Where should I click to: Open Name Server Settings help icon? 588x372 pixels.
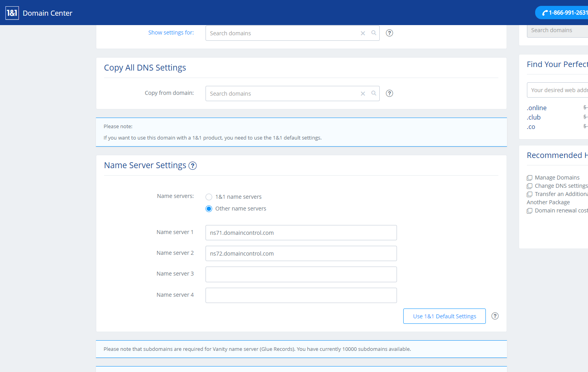pyautogui.click(x=193, y=166)
